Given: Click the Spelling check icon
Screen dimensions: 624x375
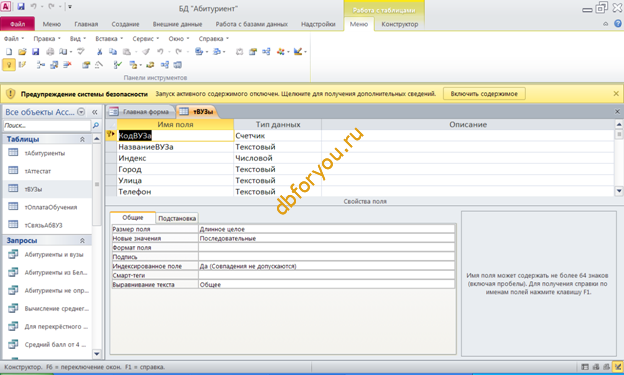Looking at the screenshot, I should 81,51.
